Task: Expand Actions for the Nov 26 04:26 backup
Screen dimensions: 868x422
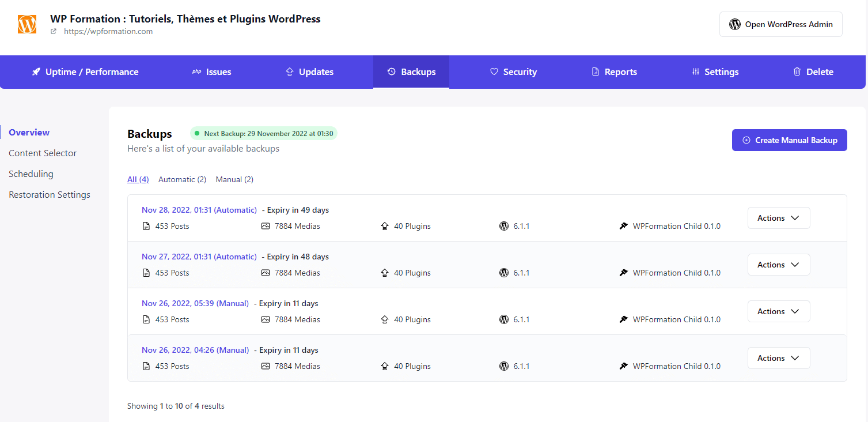Action: pos(778,358)
